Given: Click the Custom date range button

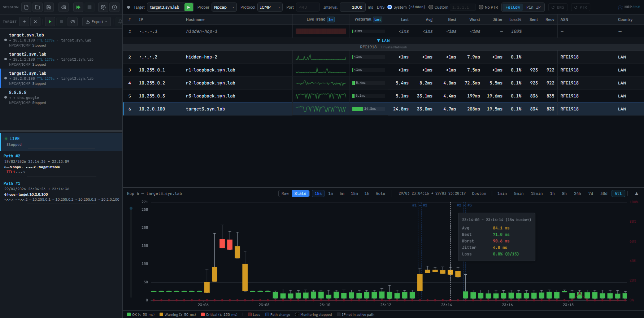Looking at the screenshot, I should point(479,193).
